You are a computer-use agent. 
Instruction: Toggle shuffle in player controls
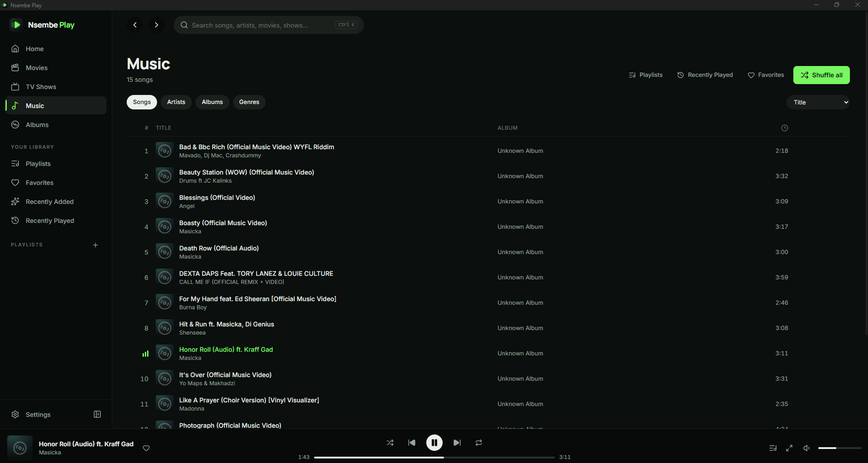[x=390, y=443]
